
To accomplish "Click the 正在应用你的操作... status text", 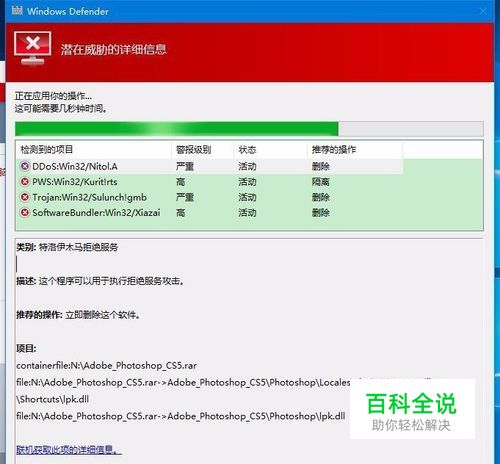I will click(53, 96).
